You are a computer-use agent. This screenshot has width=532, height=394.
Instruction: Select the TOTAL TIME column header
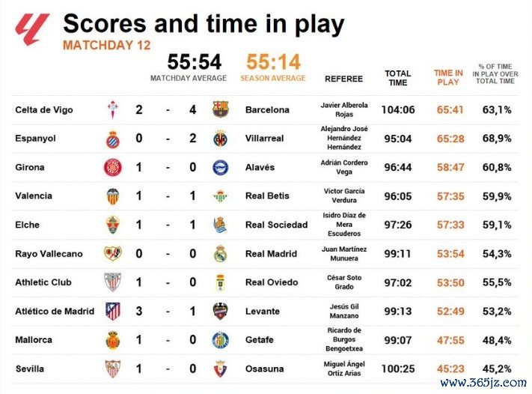398,78
